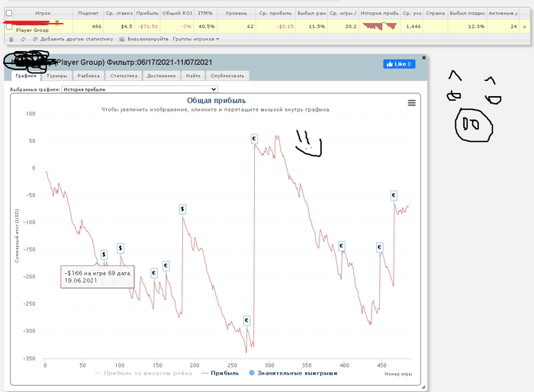Click the refresh icon beside the trash icon
This screenshot has width=534, height=392.
click(23, 39)
